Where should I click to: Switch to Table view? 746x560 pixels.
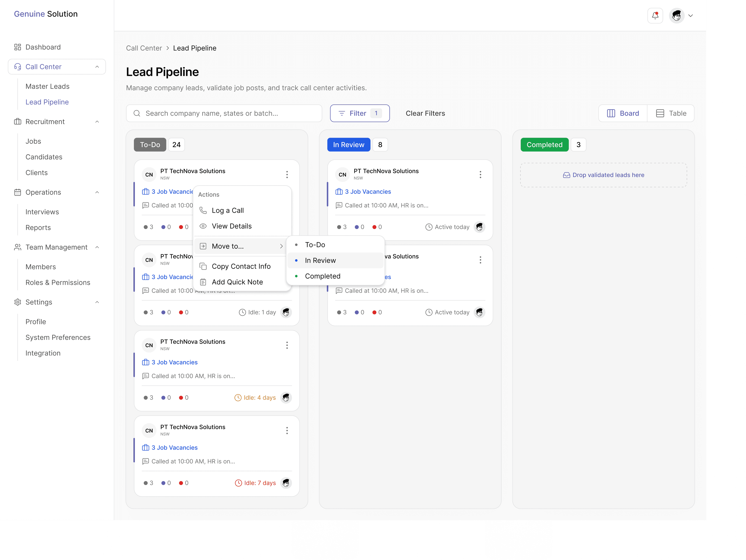click(x=671, y=114)
